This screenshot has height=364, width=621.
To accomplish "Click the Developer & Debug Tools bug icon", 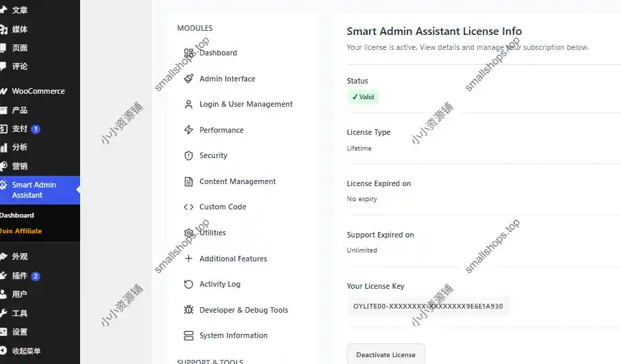I will pyautogui.click(x=188, y=310).
